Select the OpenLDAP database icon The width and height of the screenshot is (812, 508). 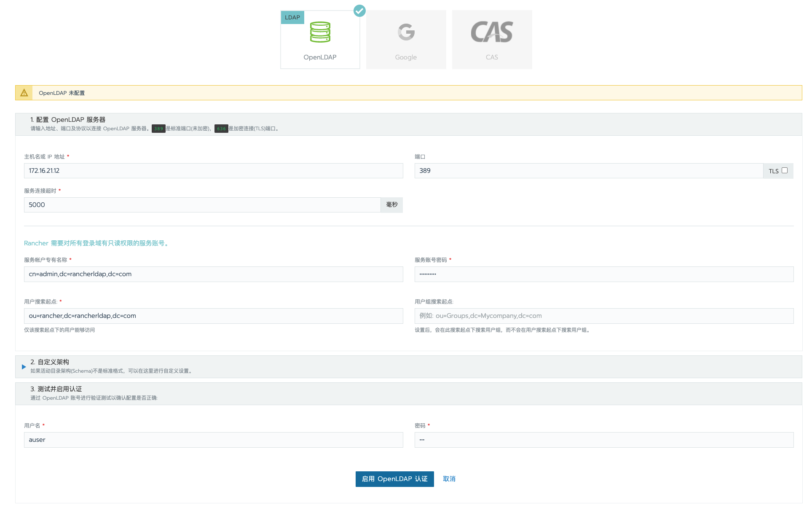[x=320, y=32]
